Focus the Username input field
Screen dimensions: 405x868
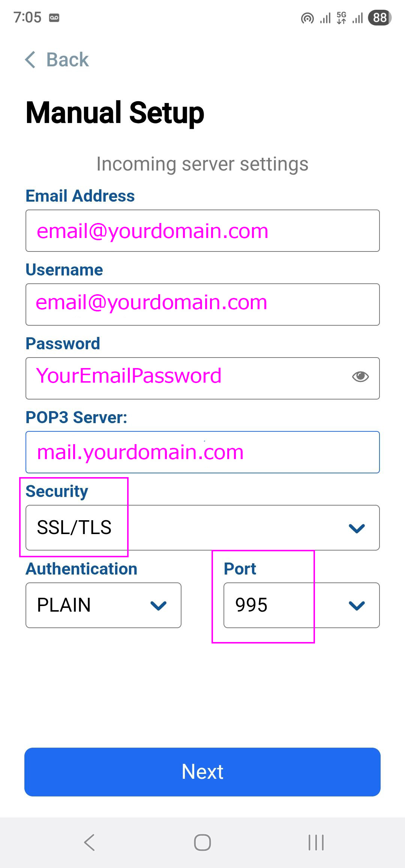[202, 304]
